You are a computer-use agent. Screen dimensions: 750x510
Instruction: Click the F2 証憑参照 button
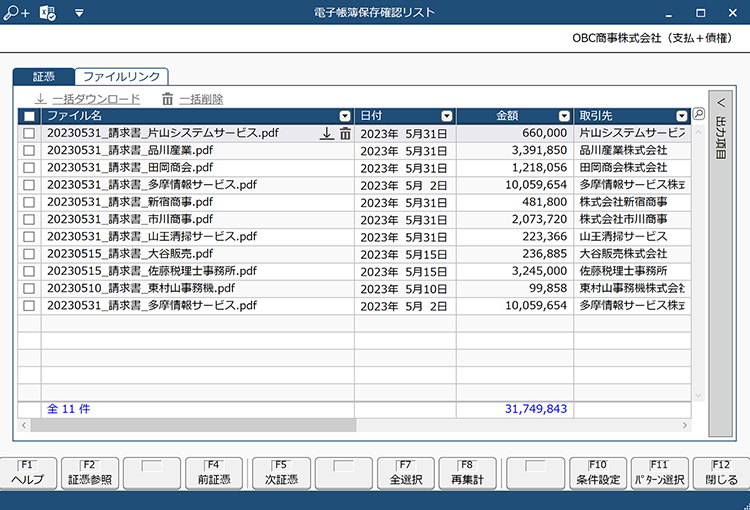click(90, 473)
